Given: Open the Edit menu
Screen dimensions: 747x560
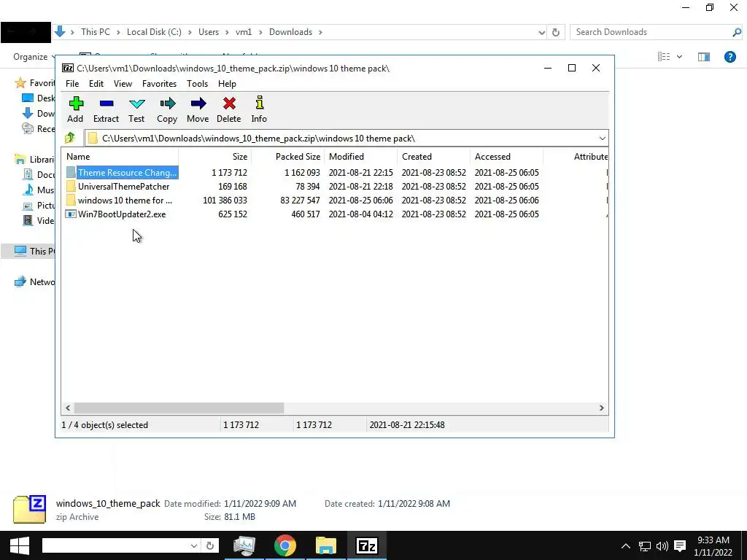Looking at the screenshot, I should [96, 84].
